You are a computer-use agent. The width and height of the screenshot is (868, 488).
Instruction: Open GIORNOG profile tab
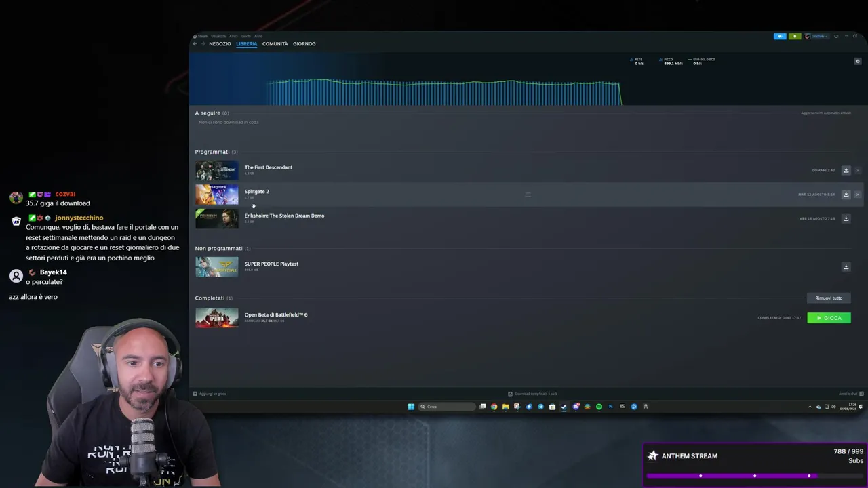[304, 43]
